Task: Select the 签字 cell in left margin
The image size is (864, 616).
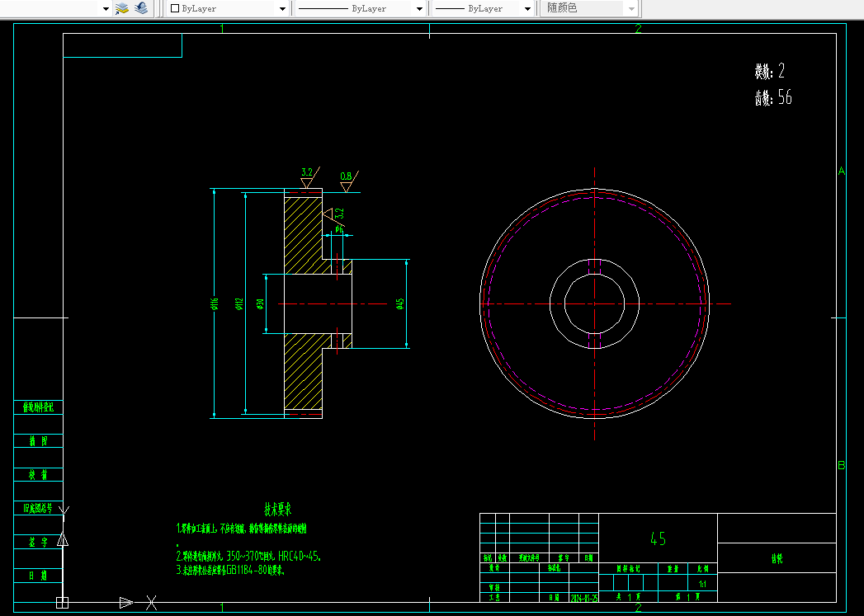Action: (x=39, y=543)
